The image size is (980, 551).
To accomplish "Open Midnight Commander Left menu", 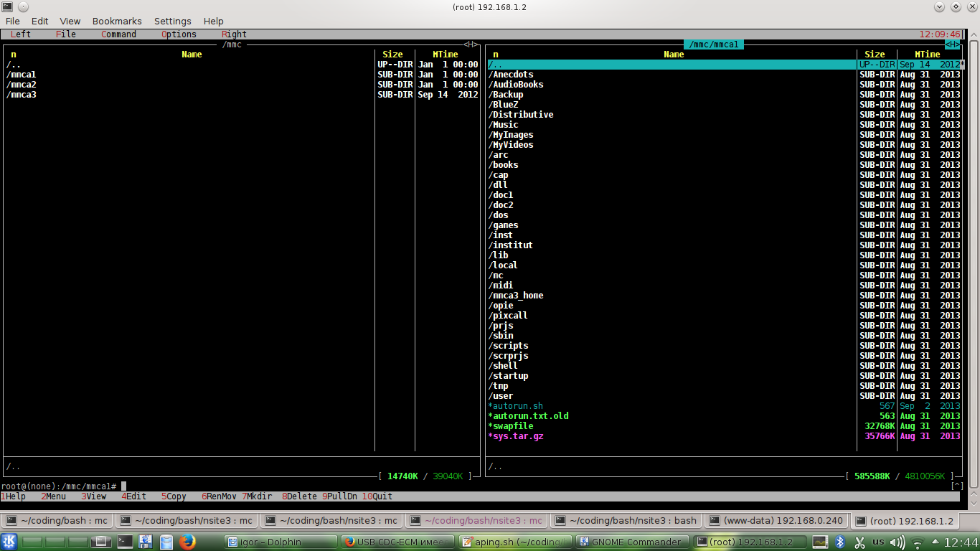I will tap(20, 34).
